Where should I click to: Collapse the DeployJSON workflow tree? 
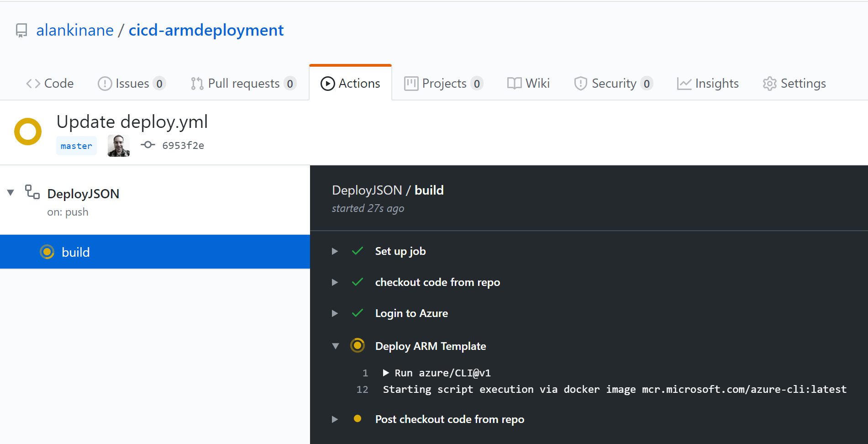[x=11, y=192]
